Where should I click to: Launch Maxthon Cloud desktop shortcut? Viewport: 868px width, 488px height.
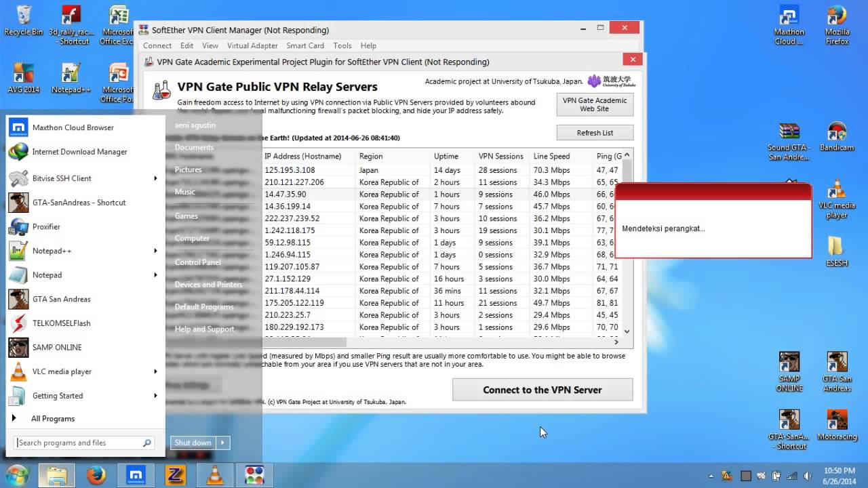(789, 25)
